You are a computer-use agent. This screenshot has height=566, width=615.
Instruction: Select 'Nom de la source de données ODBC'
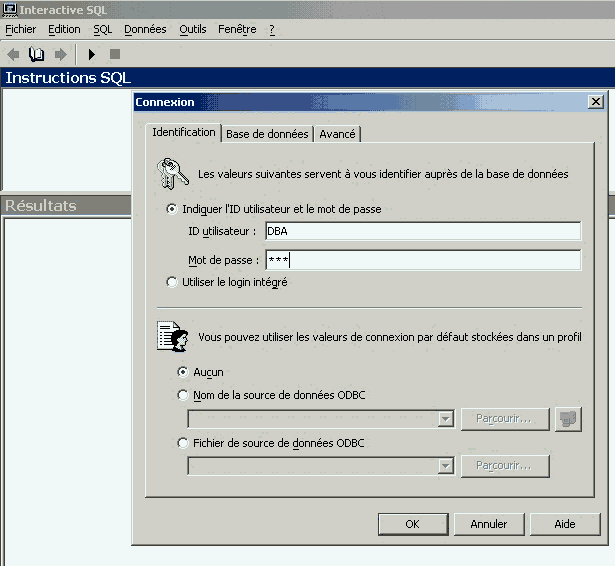[x=182, y=395]
